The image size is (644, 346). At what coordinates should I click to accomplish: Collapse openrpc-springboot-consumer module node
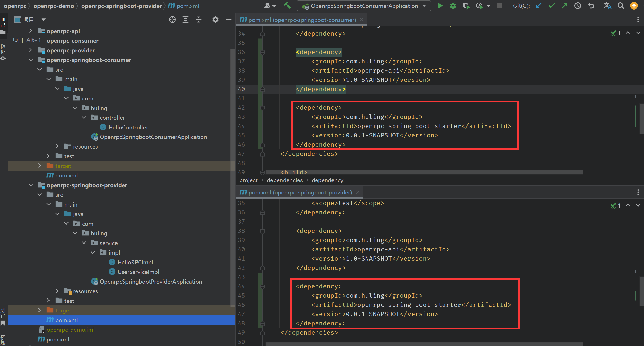click(31, 60)
